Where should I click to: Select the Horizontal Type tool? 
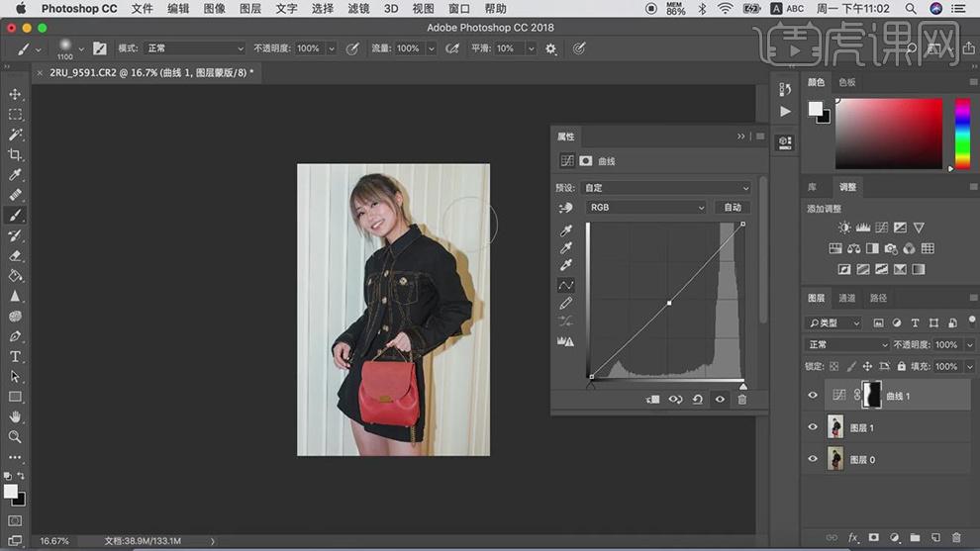15,356
